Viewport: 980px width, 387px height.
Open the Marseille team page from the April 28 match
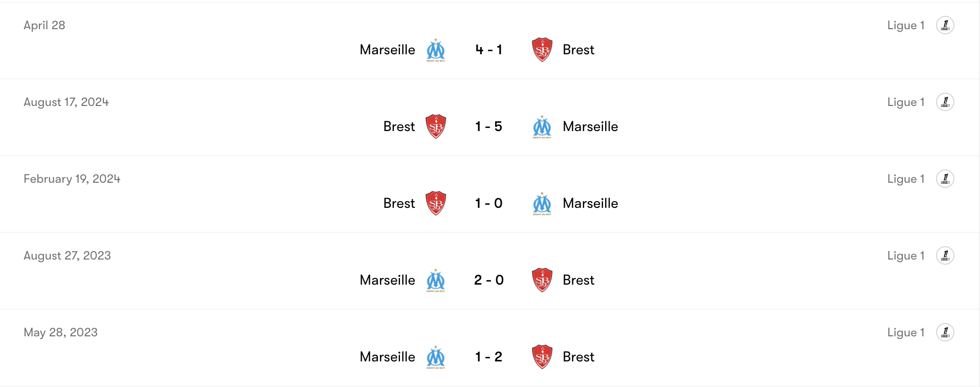387,50
